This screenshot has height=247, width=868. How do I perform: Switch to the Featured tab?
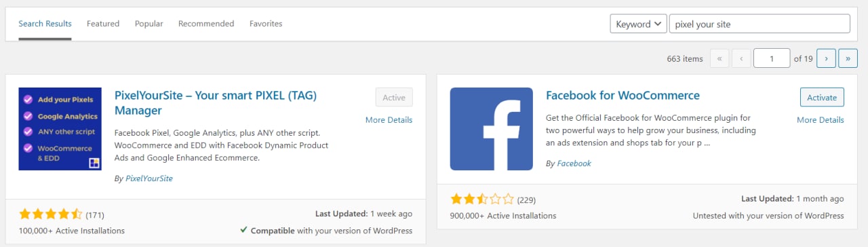(103, 23)
